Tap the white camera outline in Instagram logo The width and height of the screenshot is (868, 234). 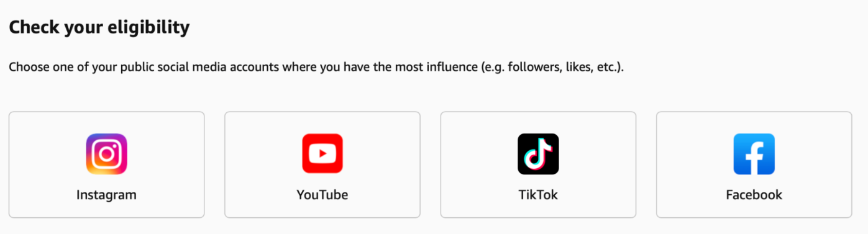point(106,154)
